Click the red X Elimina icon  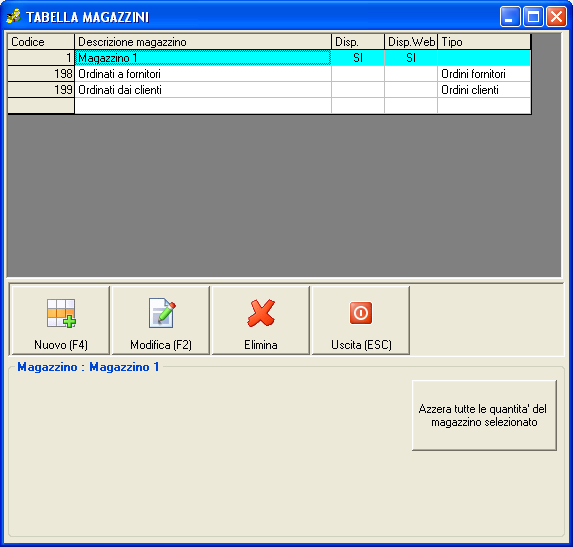tap(261, 313)
